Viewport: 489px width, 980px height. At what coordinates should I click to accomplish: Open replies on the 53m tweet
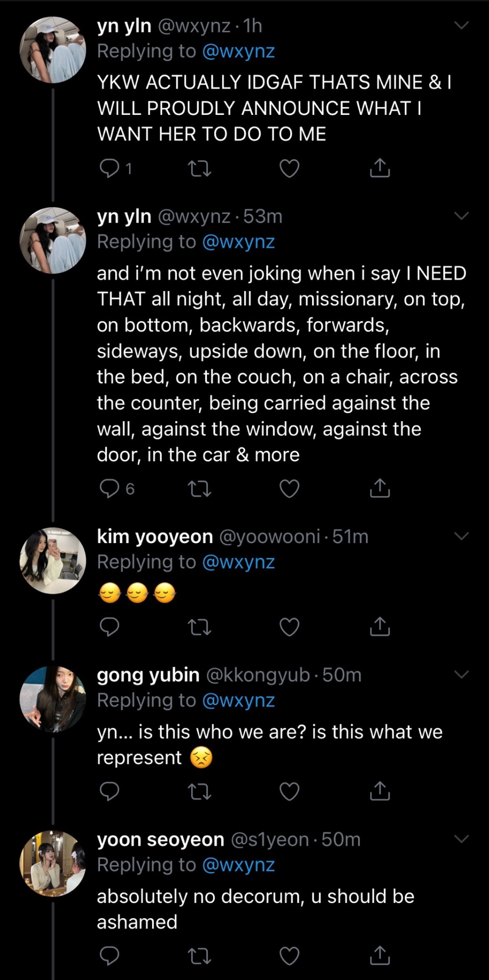click(109, 488)
